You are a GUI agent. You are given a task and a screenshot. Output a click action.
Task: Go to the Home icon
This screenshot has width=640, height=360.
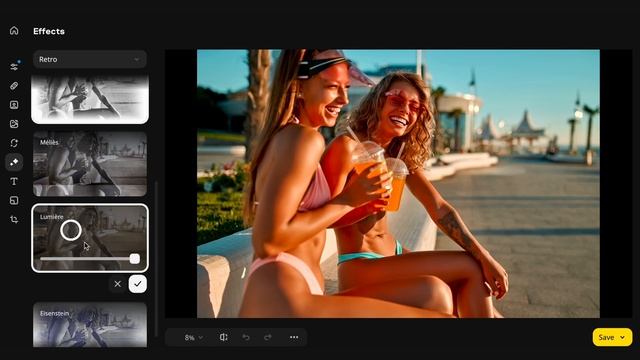point(14,31)
